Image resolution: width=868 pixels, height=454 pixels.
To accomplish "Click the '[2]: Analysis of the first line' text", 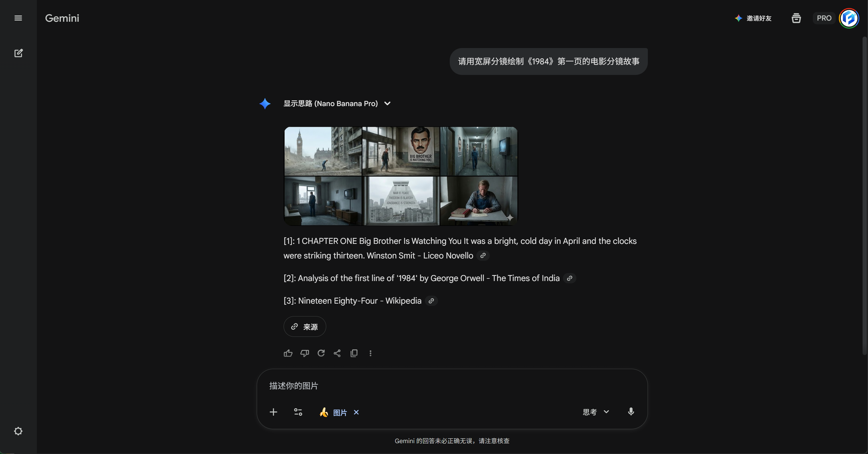I will 421,278.
